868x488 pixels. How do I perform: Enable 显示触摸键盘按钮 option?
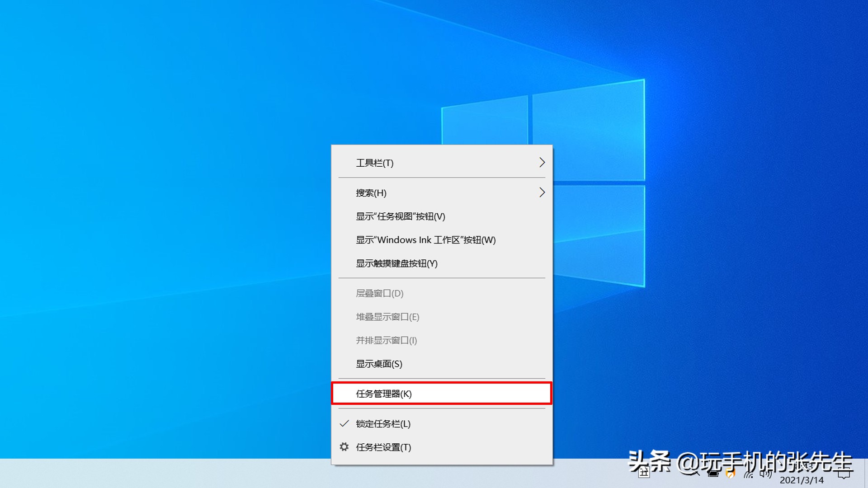tap(396, 263)
